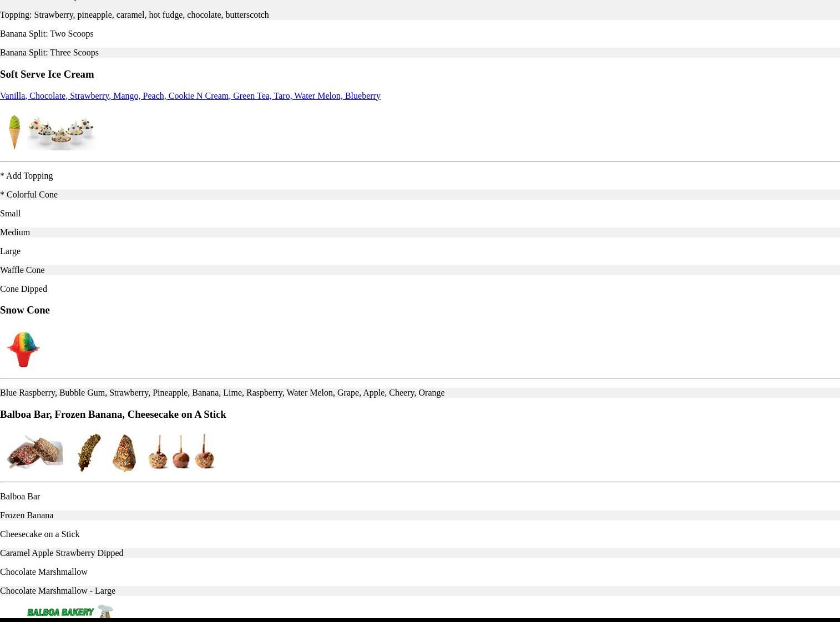Click the three caramel apples image
The image size is (840, 622).
(x=181, y=451)
